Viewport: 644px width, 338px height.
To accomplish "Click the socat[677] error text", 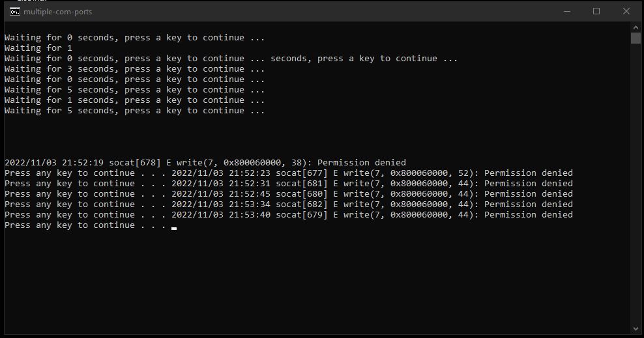I will point(424,173).
